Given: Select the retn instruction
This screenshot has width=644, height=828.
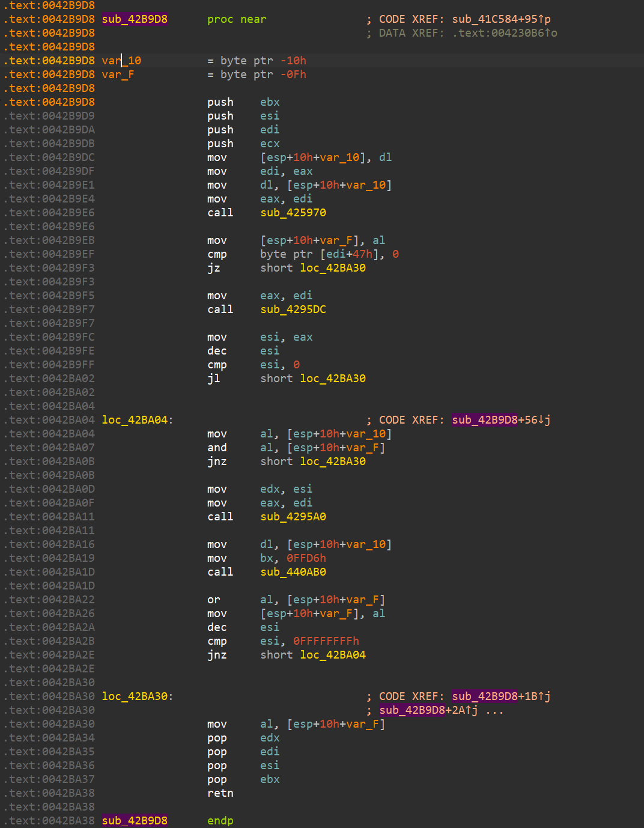Looking at the screenshot, I should pyautogui.click(x=220, y=793).
